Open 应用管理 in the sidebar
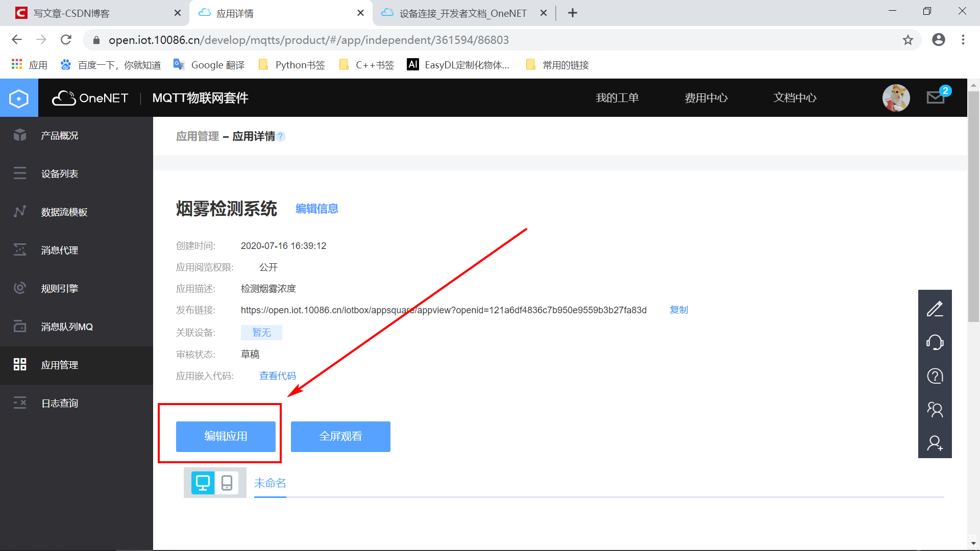This screenshot has height=551, width=980. (x=60, y=365)
